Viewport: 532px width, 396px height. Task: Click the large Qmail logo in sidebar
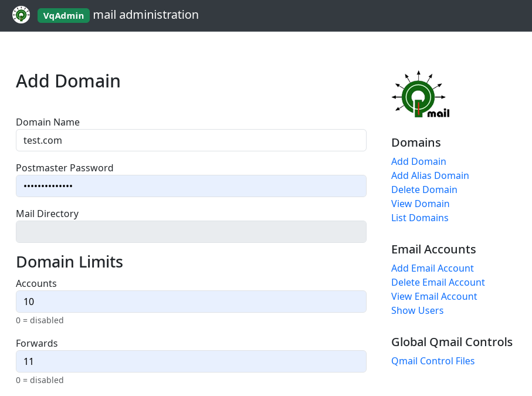point(421,94)
